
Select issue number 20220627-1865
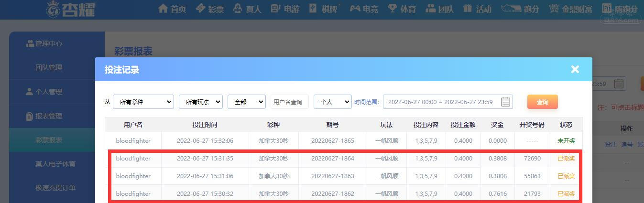[x=333, y=141]
